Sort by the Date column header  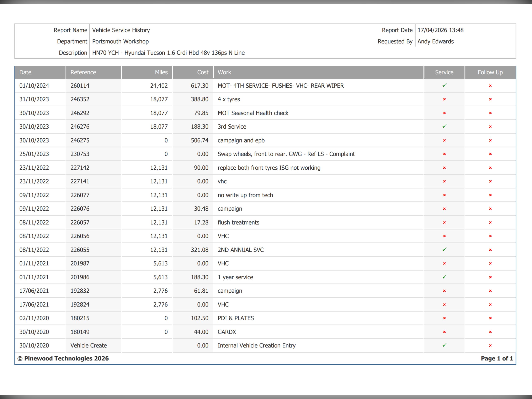[25, 72]
